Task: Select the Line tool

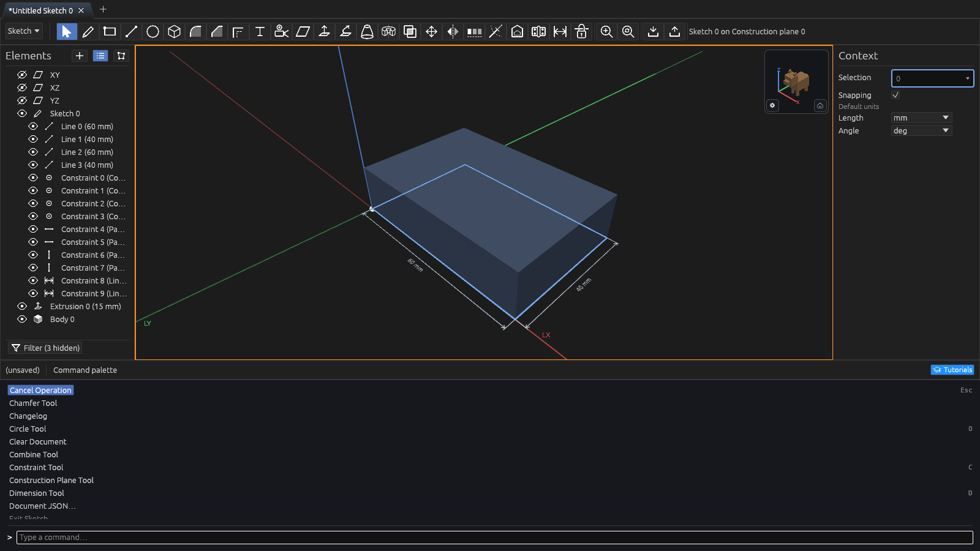Action: 131,31
